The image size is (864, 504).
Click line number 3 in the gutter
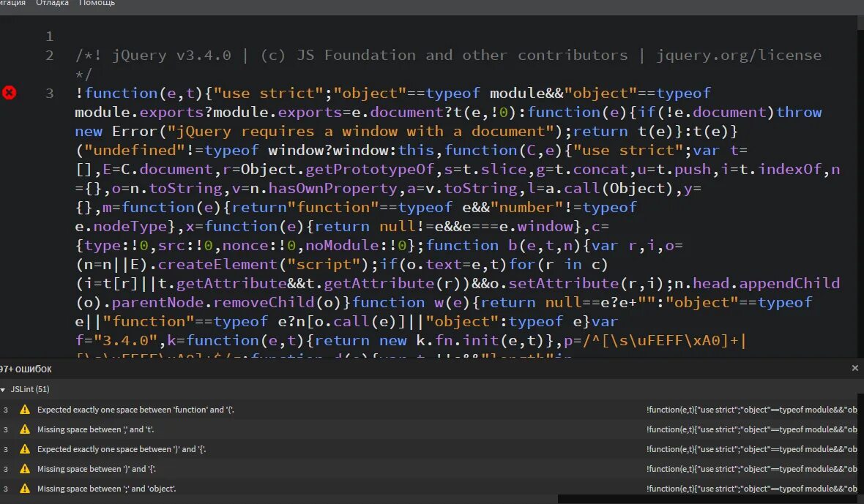tap(50, 94)
